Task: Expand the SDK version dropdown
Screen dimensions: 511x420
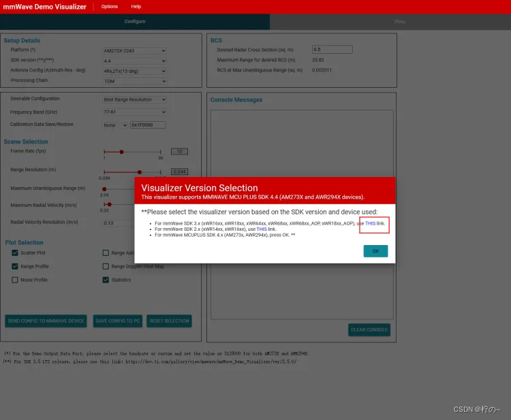Action: pyautogui.click(x=134, y=61)
